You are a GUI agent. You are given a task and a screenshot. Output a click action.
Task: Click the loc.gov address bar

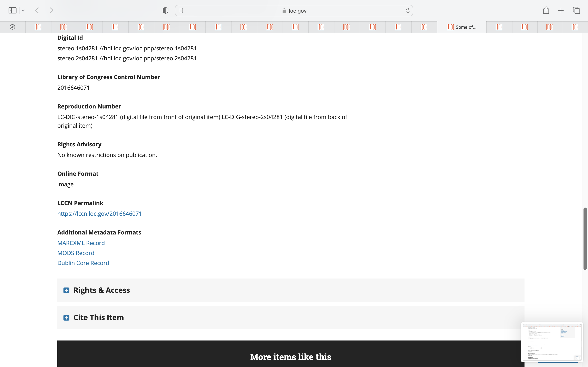[x=294, y=11]
